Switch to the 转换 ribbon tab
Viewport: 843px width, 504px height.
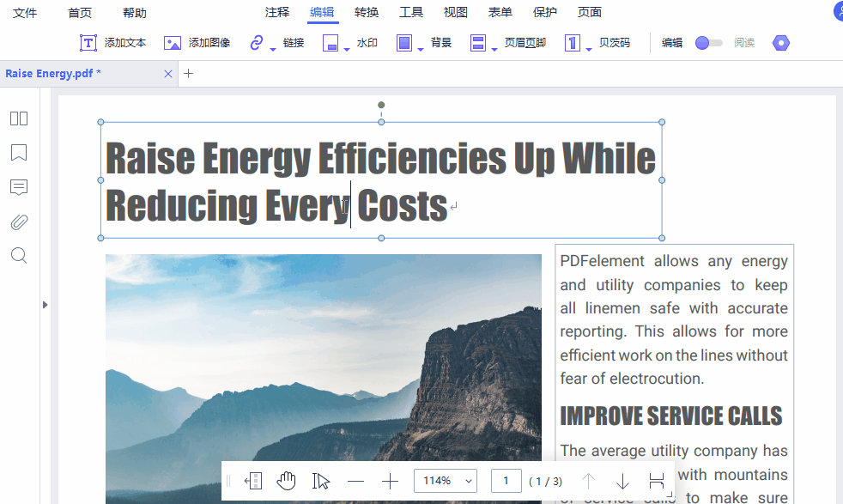pyautogui.click(x=366, y=12)
